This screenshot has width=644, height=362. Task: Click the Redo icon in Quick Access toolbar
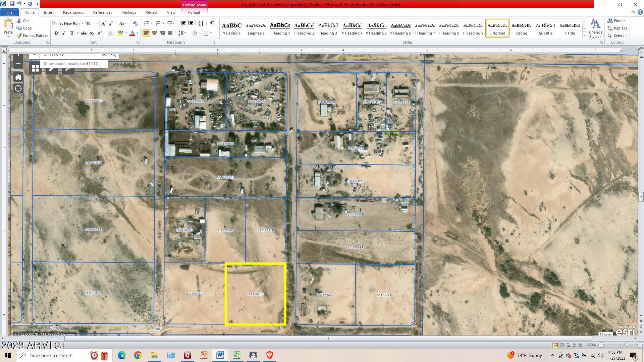30,4
